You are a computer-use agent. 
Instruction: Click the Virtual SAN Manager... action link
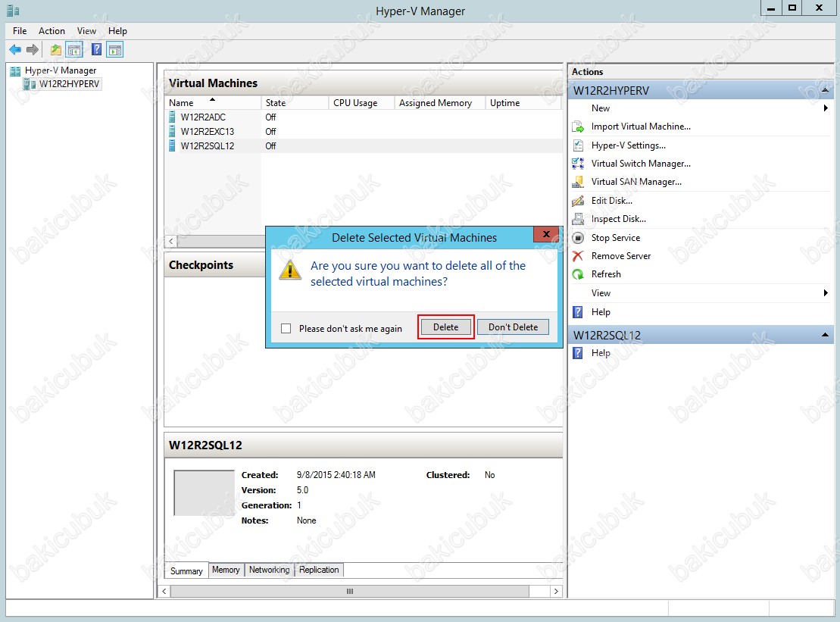(636, 182)
